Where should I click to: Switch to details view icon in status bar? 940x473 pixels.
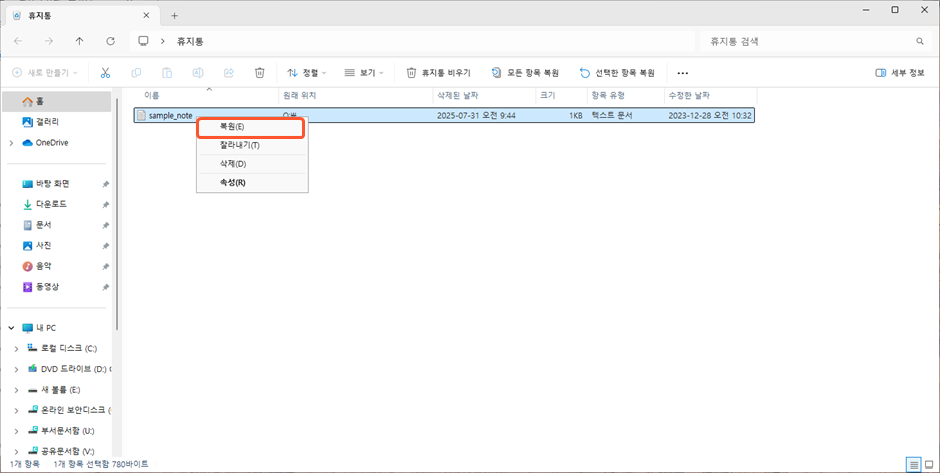tap(913, 465)
